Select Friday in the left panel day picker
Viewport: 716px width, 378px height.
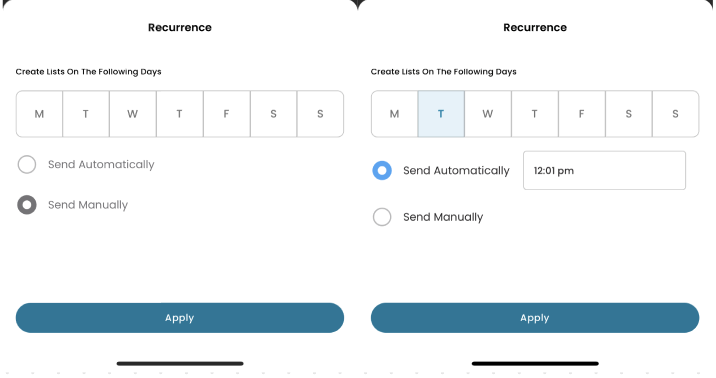click(226, 114)
